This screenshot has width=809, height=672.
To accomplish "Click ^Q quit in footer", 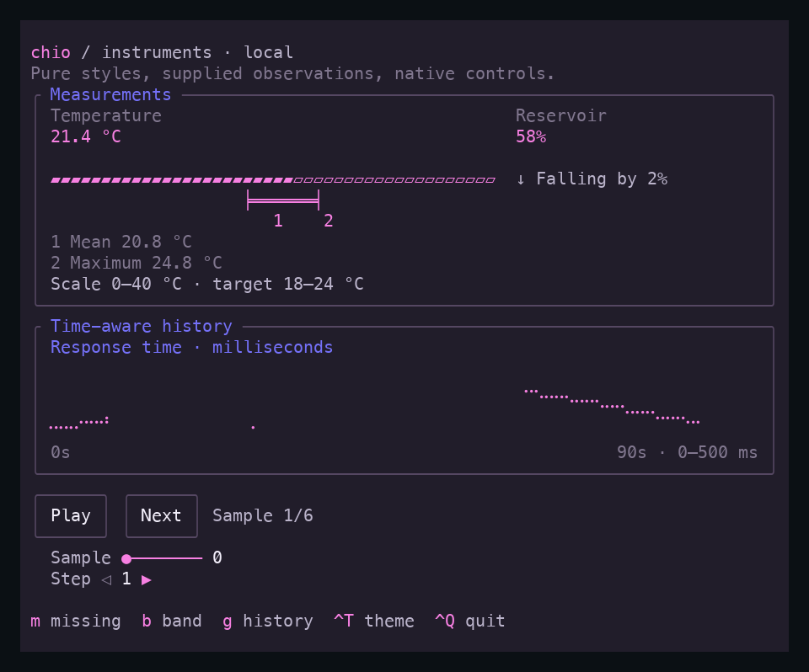I will pos(470,621).
